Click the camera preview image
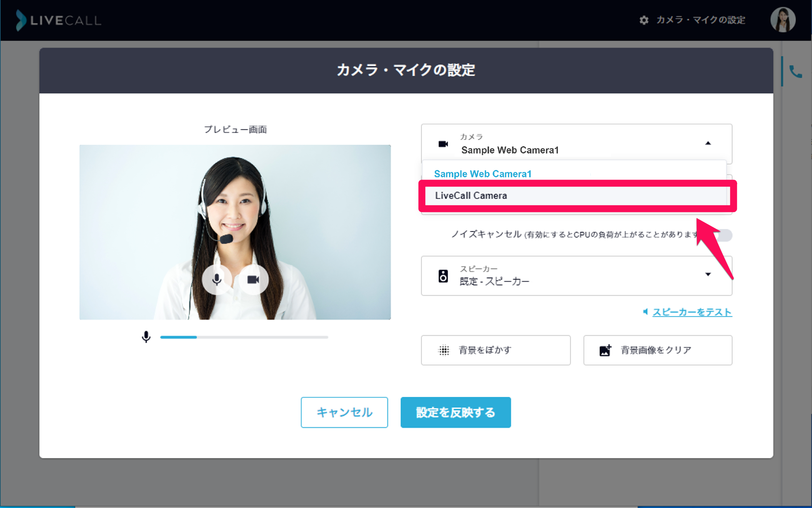Screen dimensions: 812x508 235,232
